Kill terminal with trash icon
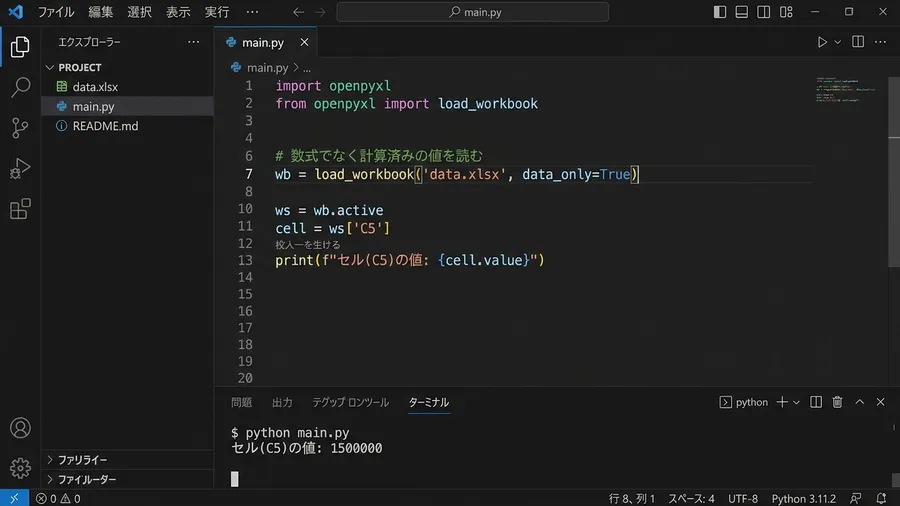This screenshot has width=900, height=506. (x=837, y=402)
